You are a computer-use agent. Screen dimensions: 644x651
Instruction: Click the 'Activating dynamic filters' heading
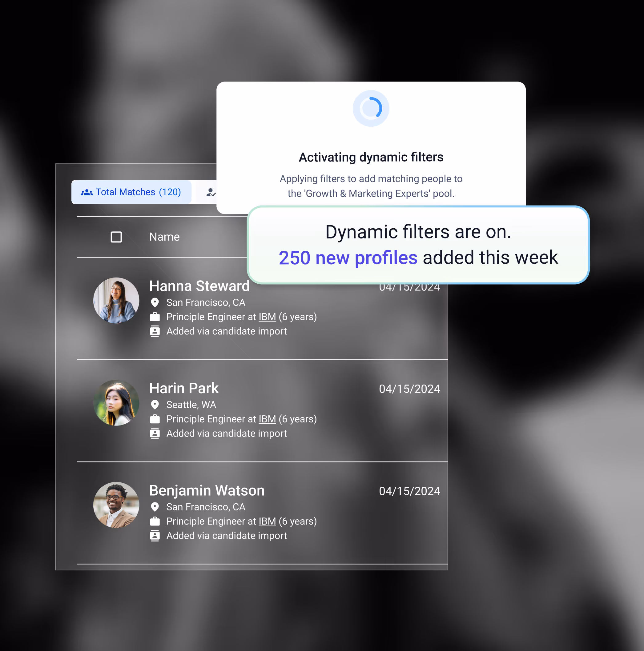pyautogui.click(x=371, y=157)
